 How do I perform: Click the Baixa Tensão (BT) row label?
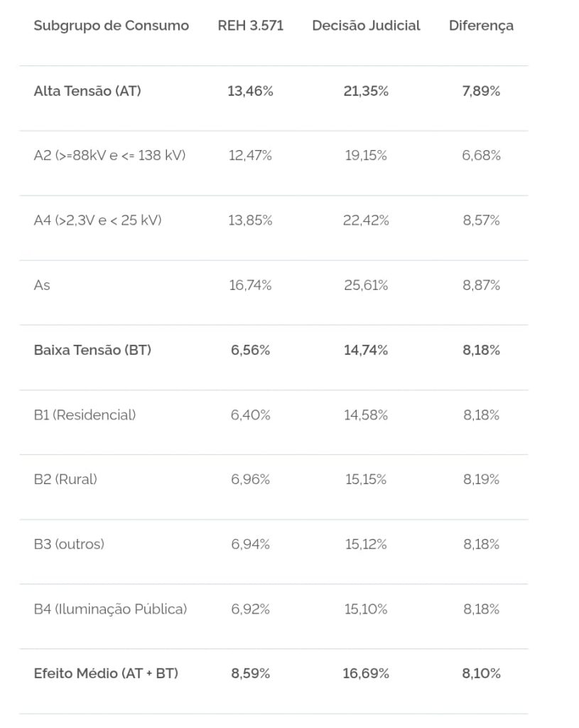coord(92,350)
